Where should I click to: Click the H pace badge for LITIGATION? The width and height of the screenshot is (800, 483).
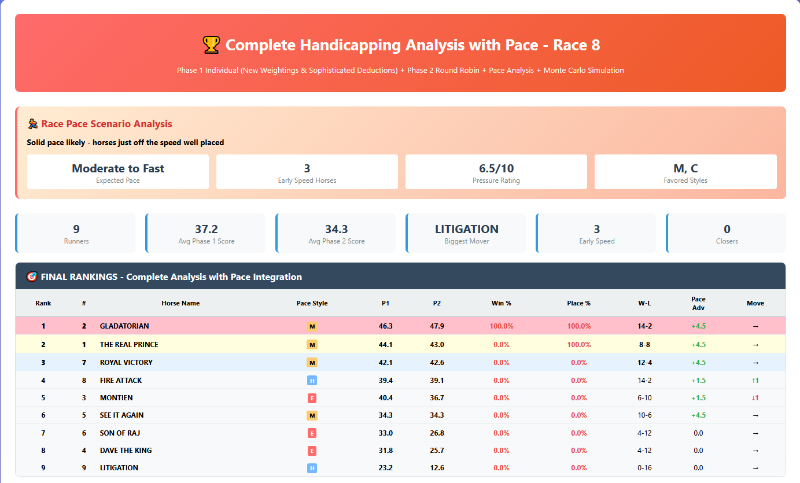coord(312,467)
